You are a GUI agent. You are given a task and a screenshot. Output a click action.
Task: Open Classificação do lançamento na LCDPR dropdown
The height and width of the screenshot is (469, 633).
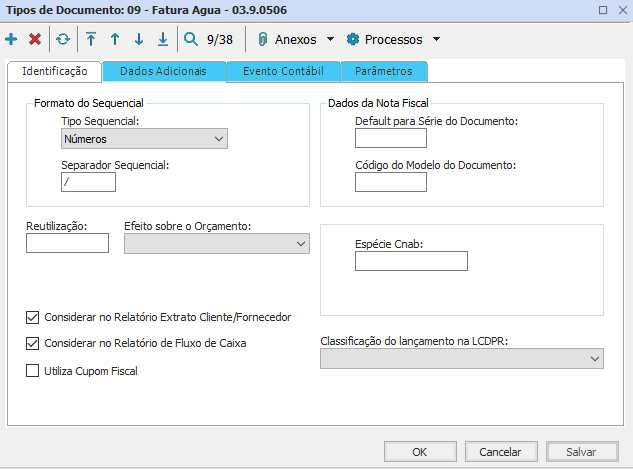(461, 358)
